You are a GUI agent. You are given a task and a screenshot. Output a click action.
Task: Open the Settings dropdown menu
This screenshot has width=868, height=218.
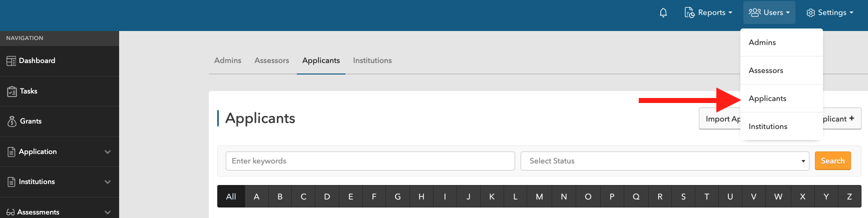tap(829, 12)
